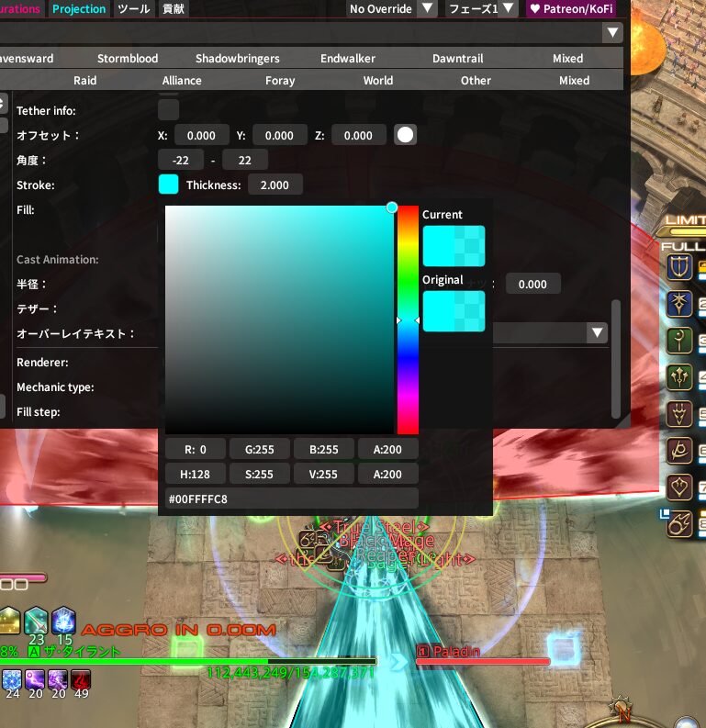This screenshot has width=706, height=728.
Task: Click the cyan Stroke color swatch
Action: click(x=168, y=185)
